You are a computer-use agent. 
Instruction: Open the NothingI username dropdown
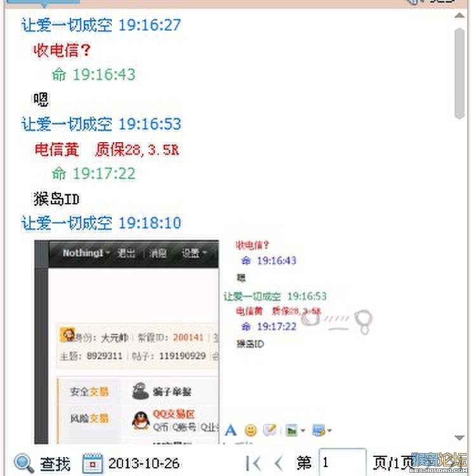(x=86, y=253)
